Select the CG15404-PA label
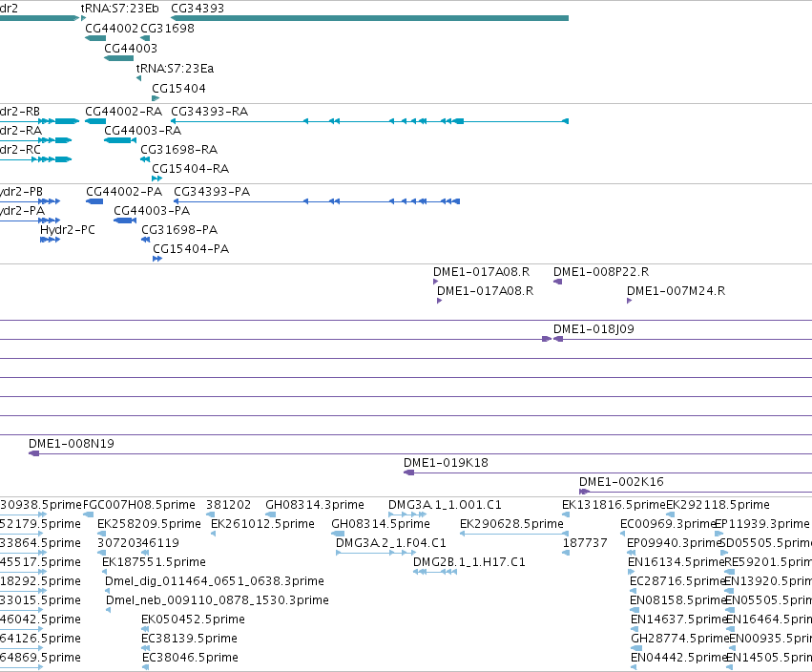 (x=191, y=249)
